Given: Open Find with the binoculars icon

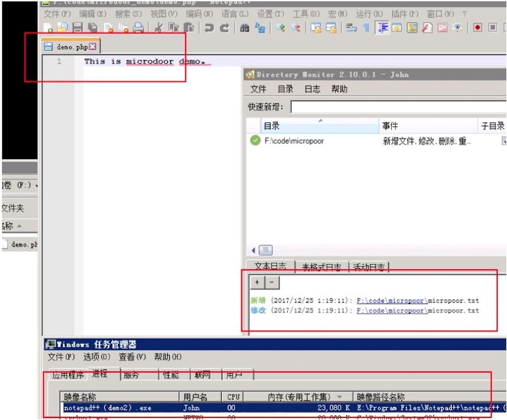Looking at the screenshot, I should 245,28.
